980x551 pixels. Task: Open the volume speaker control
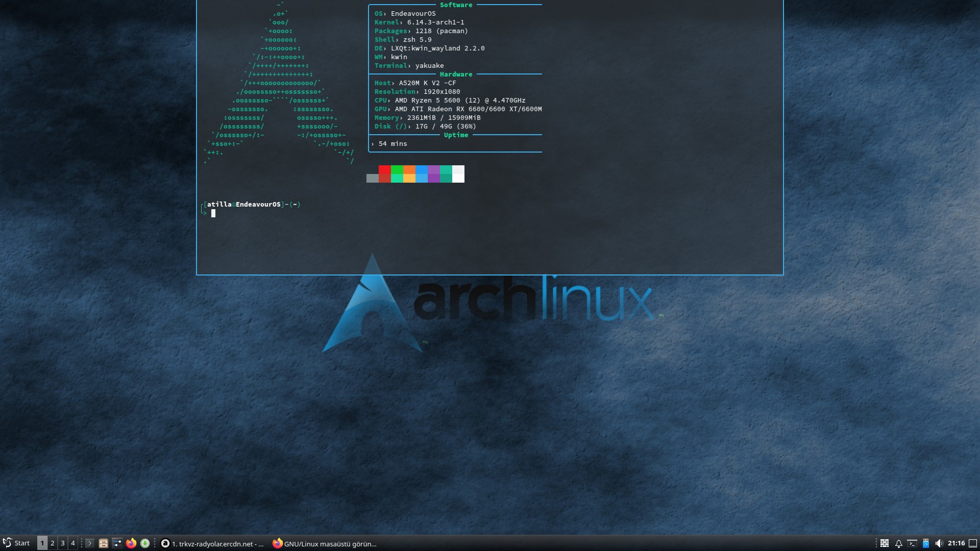click(939, 543)
